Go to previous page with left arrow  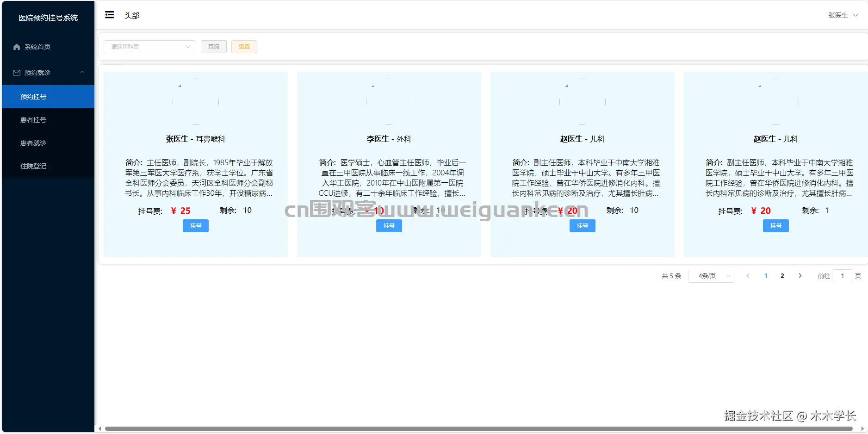click(748, 275)
